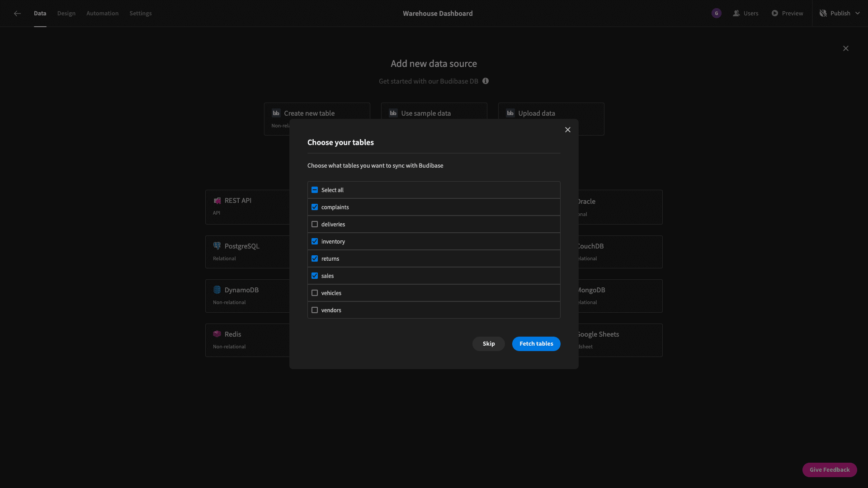Go back using the top-left arrow
The width and height of the screenshot is (868, 488).
17,14
